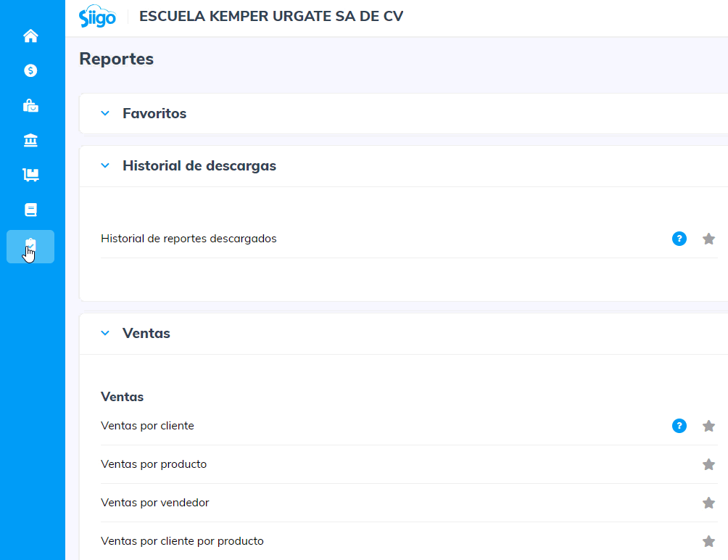728x560 pixels.
Task: Open the Ventas por cliente report
Action: point(147,426)
